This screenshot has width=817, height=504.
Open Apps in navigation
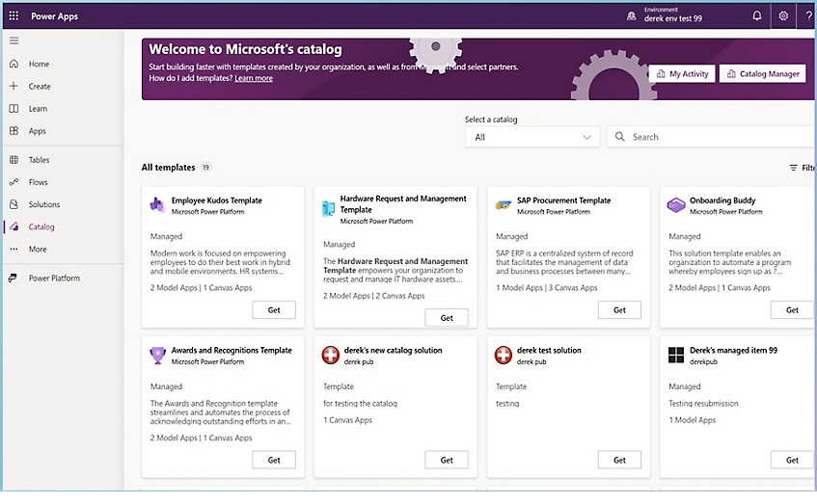point(37,131)
